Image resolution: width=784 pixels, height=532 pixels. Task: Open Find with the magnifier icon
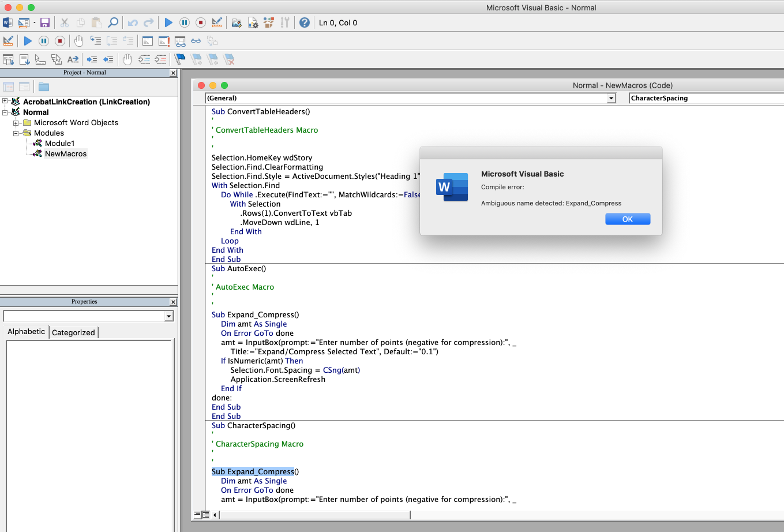(x=113, y=23)
